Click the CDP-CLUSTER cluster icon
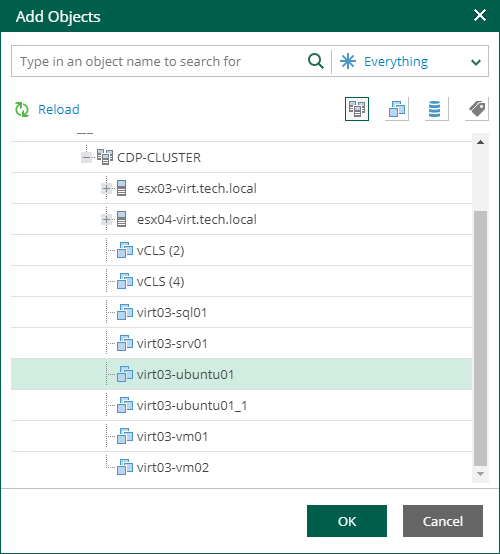Viewport: 500px width, 554px height. [105, 157]
